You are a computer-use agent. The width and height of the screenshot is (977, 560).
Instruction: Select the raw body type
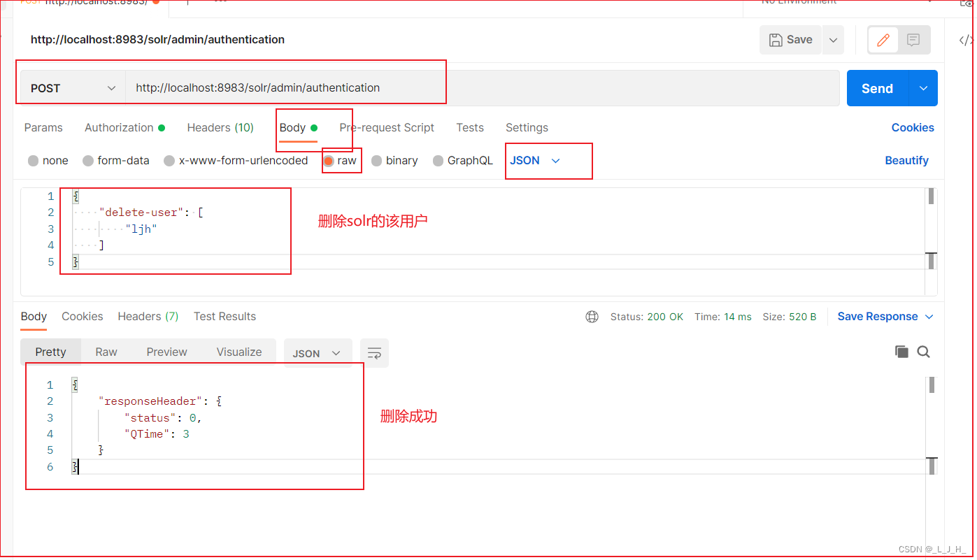point(340,160)
